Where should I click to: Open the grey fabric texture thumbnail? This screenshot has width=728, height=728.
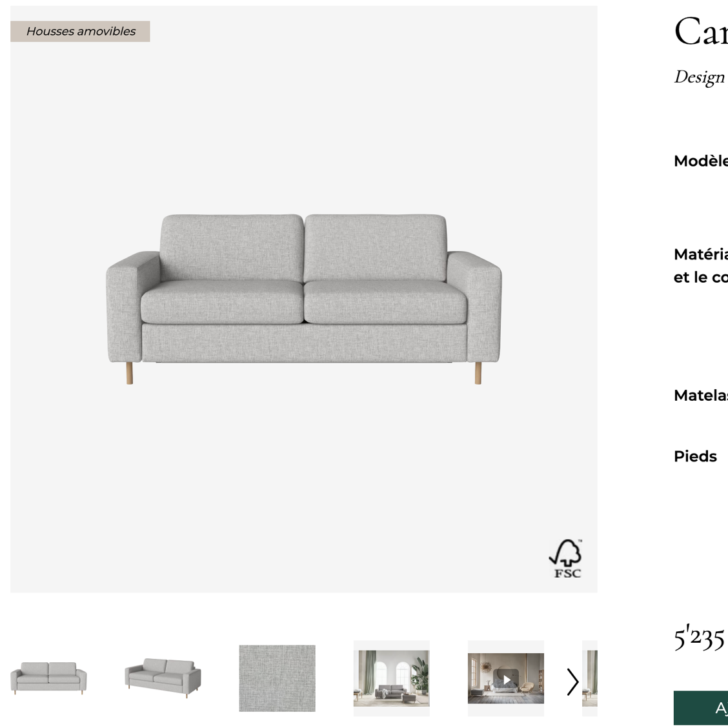click(277, 678)
